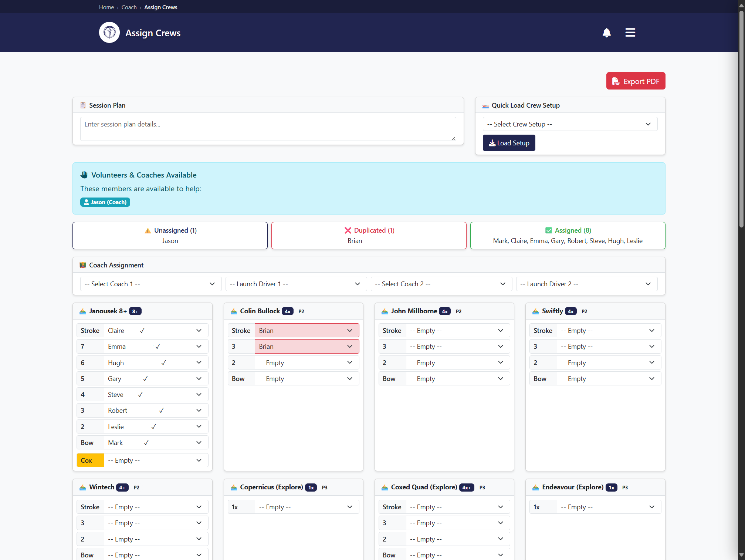Open Coxed Quad seat 3 dropdown
Viewport: 745px width, 560px height.
[x=458, y=523]
